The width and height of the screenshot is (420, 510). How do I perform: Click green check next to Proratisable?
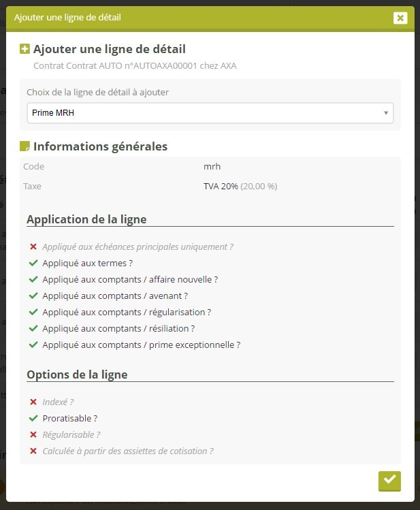tap(33, 419)
